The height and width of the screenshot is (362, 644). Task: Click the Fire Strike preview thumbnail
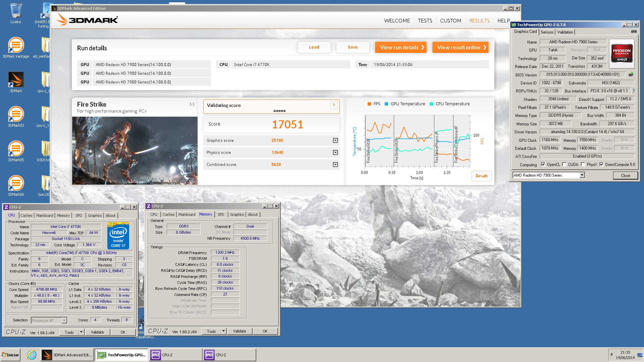135,150
